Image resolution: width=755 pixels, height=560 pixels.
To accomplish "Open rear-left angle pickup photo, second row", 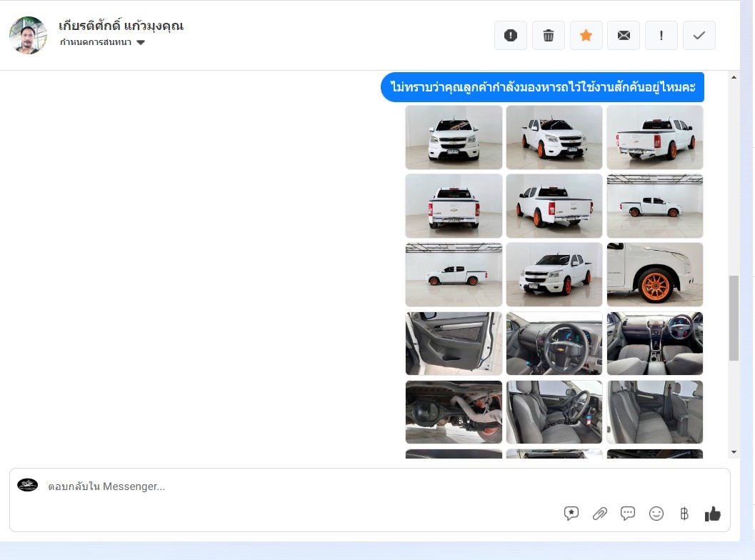I will click(x=554, y=206).
